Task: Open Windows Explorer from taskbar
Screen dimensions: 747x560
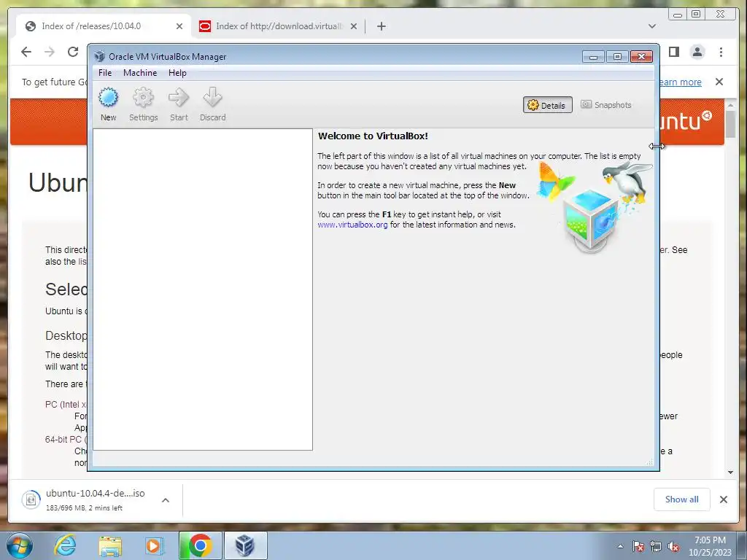Action: point(110,545)
